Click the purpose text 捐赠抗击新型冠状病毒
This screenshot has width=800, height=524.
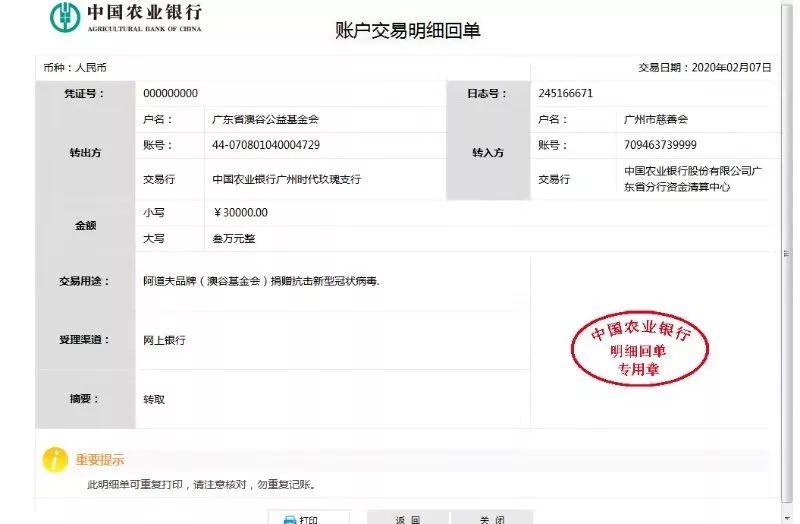325,281
